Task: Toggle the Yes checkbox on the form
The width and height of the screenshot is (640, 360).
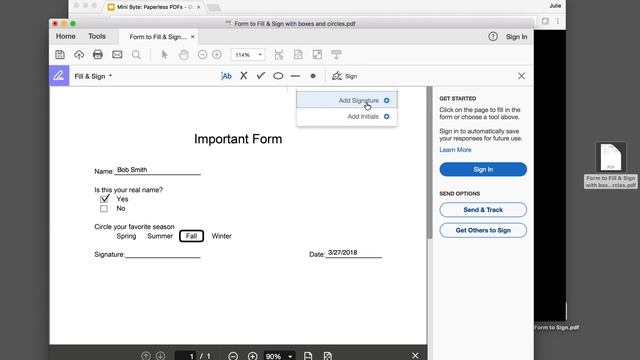Action: click(104, 199)
